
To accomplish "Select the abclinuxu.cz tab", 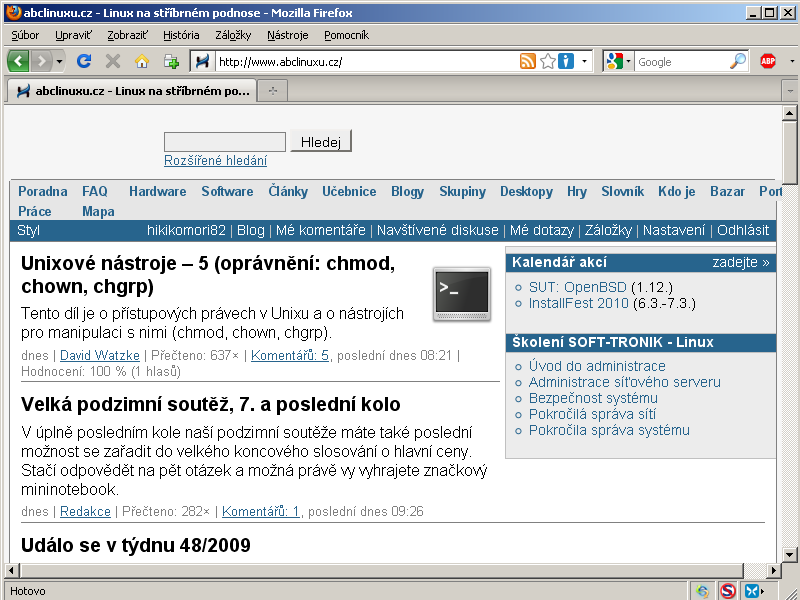I will (132, 91).
